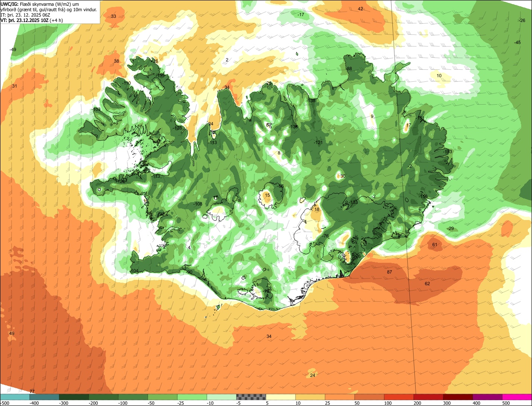The width and height of the screenshot is (532, 406).
Task: Select the map value -128 in the northwest
Action: (x=178, y=128)
